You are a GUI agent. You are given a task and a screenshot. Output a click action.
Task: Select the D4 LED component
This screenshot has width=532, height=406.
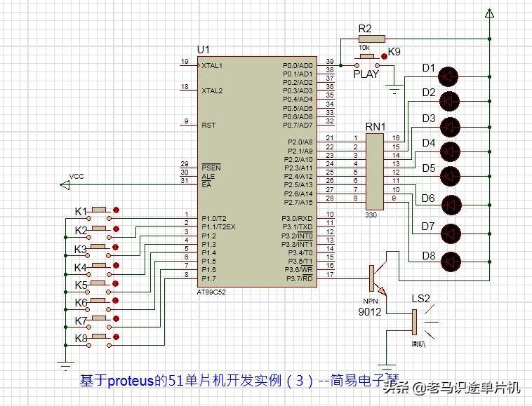450,151
